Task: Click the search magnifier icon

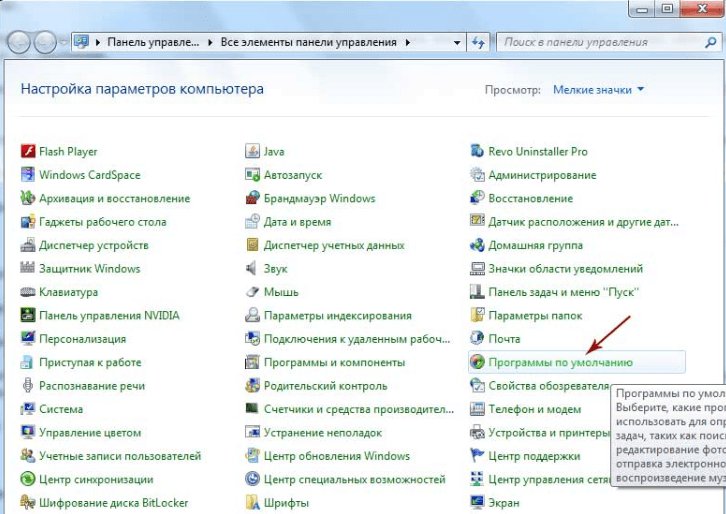Action: pyautogui.click(x=710, y=43)
